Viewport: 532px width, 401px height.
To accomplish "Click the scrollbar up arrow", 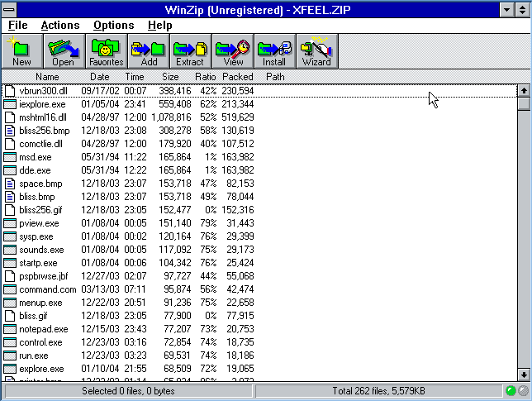I will point(524,91).
